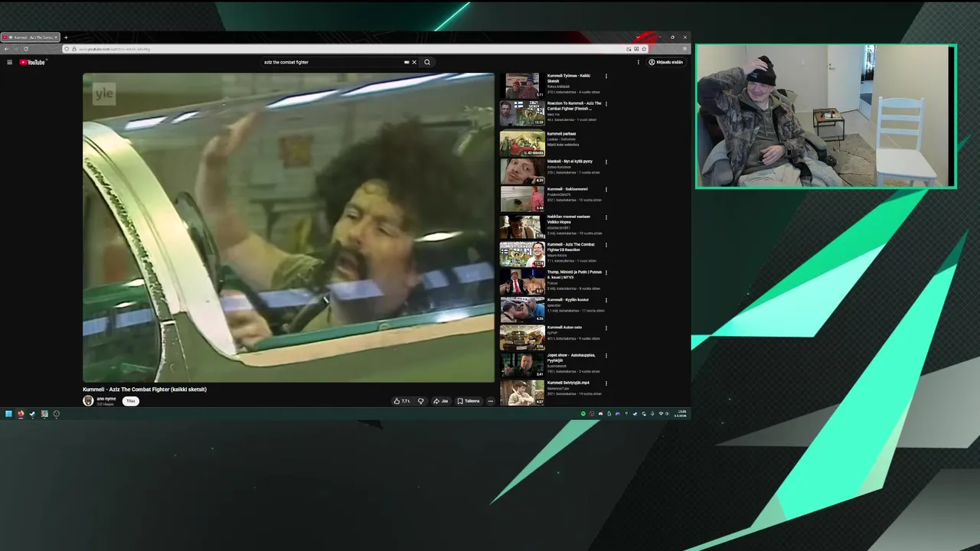This screenshot has height=551, width=980.
Task: Open options menu for 'Reaction To Kummeli' video
Action: [x=606, y=103]
